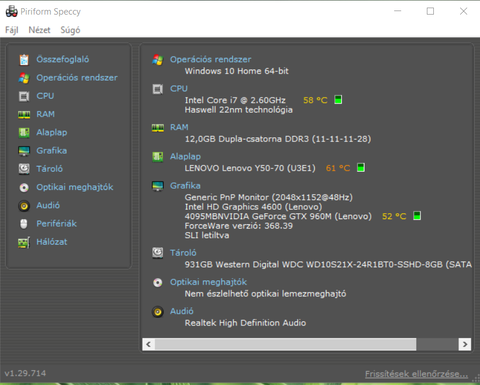Click the RAM icon in summary panel
This screenshot has width=480, height=385.
pyautogui.click(x=158, y=128)
